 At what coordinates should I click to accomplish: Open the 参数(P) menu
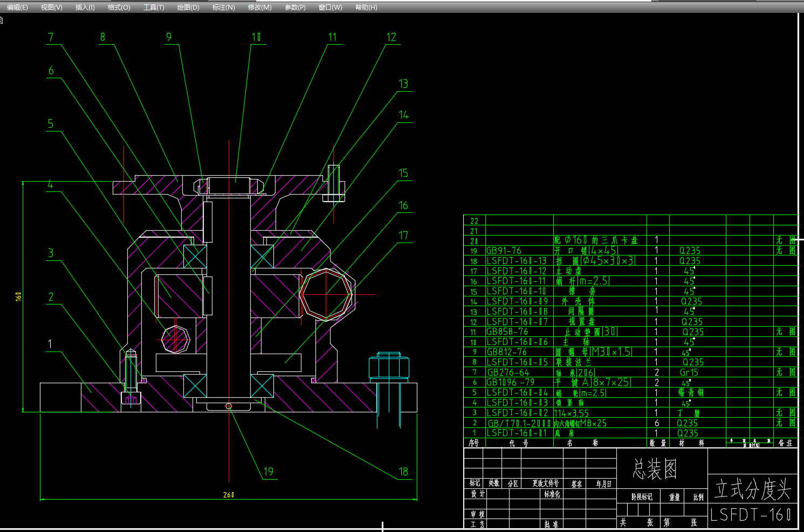pos(295,8)
